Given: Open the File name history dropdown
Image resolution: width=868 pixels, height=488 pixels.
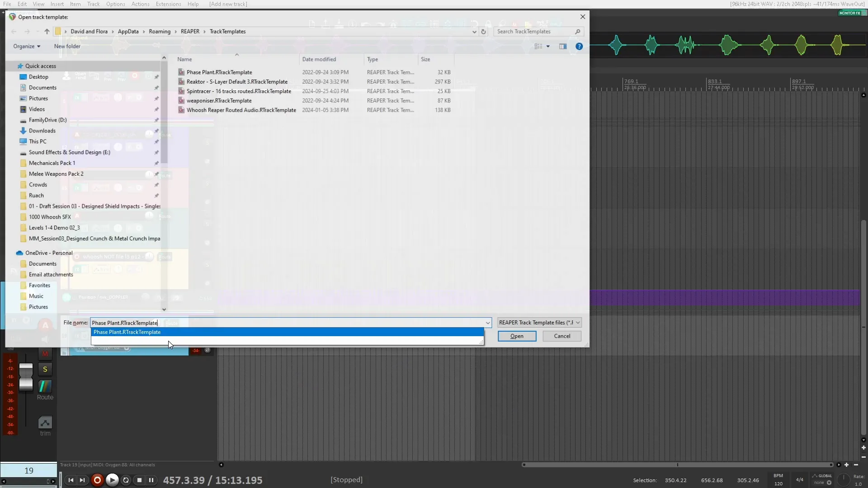Looking at the screenshot, I should 488,323.
